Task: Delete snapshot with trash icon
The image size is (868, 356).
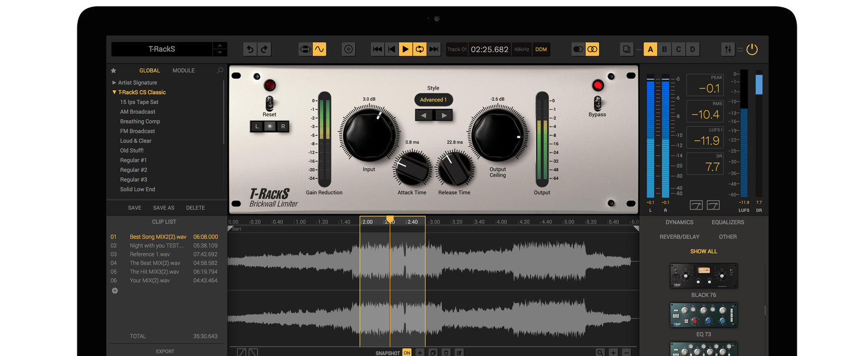Action: (446, 353)
